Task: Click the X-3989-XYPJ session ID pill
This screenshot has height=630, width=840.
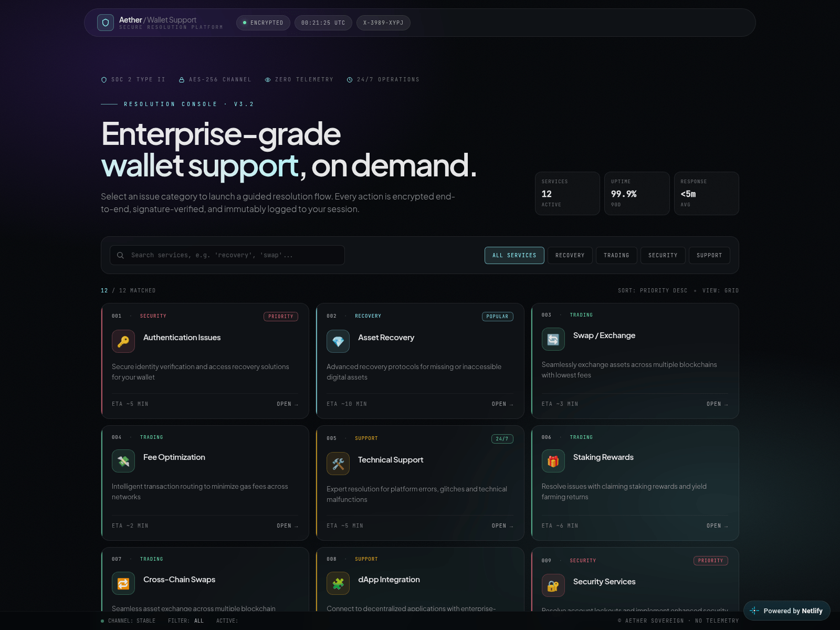Action: 383,23
